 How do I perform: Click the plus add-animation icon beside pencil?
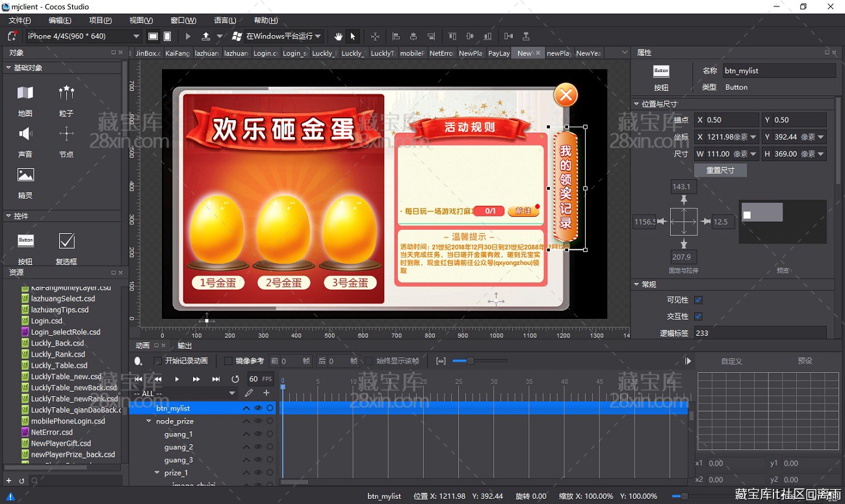(266, 393)
